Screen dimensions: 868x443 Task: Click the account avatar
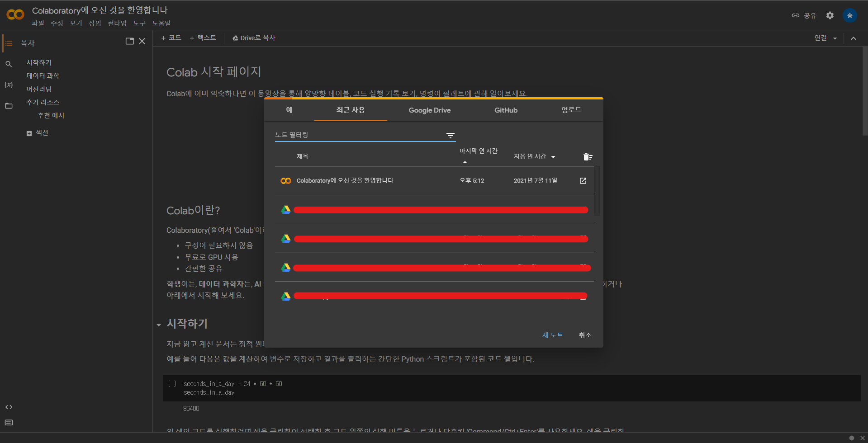coord(849,15)
